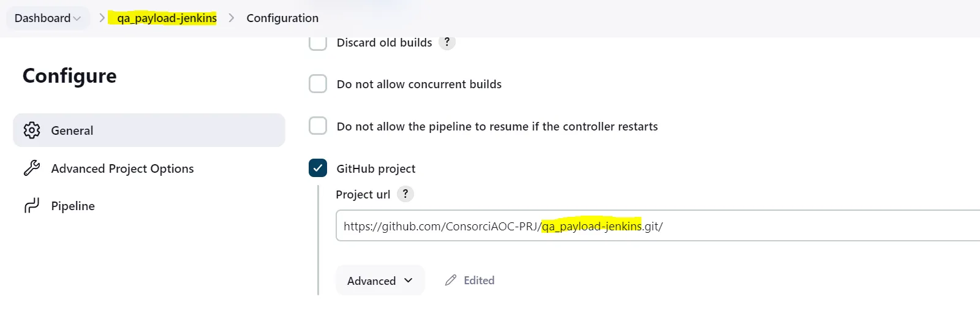Jump to the Pipeline section
Viewport: 980px width, 321px height.
(x=73, y=206)
